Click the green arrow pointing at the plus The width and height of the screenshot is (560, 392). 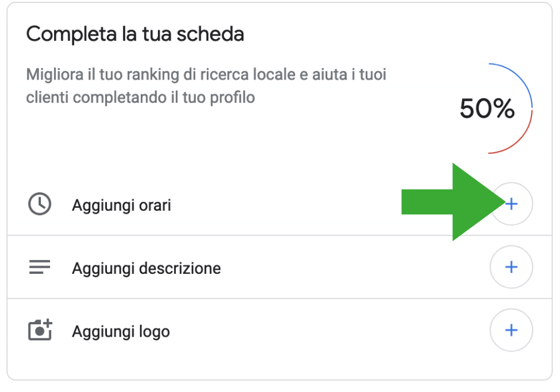pos(453,202)
